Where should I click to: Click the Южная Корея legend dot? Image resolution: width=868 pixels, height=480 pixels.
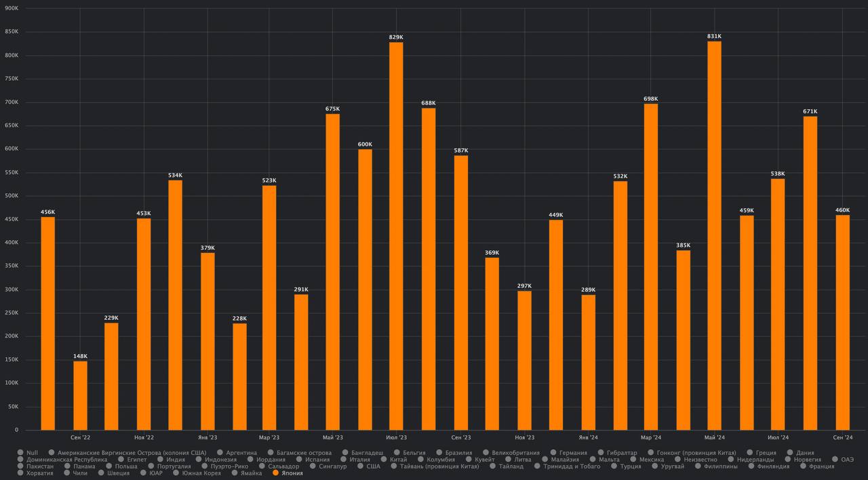click(177, 473)
